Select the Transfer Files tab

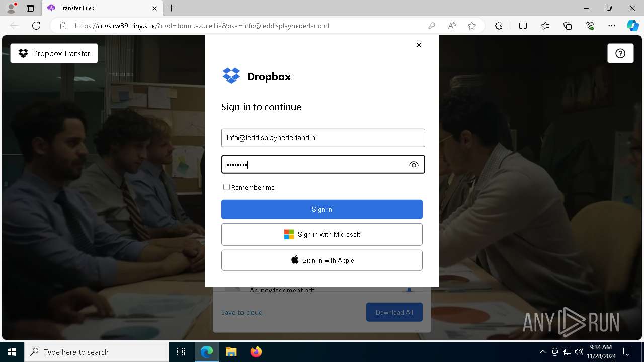(x=102, y=8)
